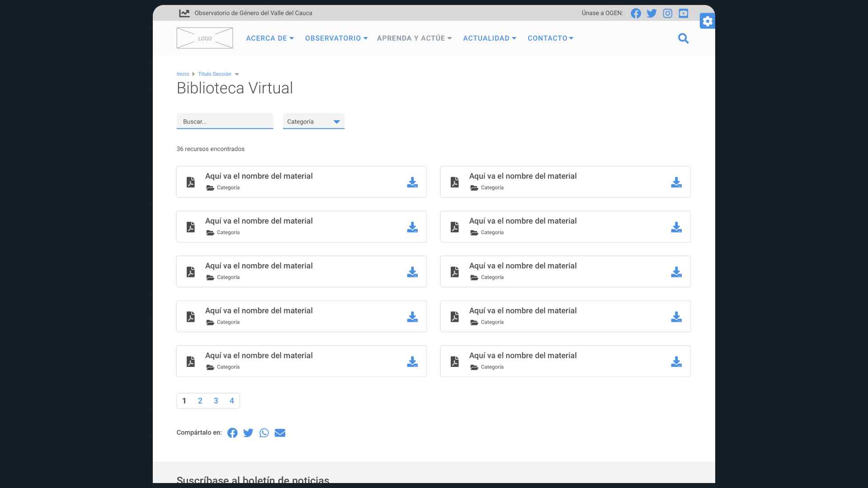Click the site logo placeholder
Image resolution: width=868 pixels, height=488 pixels.
(204, 38)
